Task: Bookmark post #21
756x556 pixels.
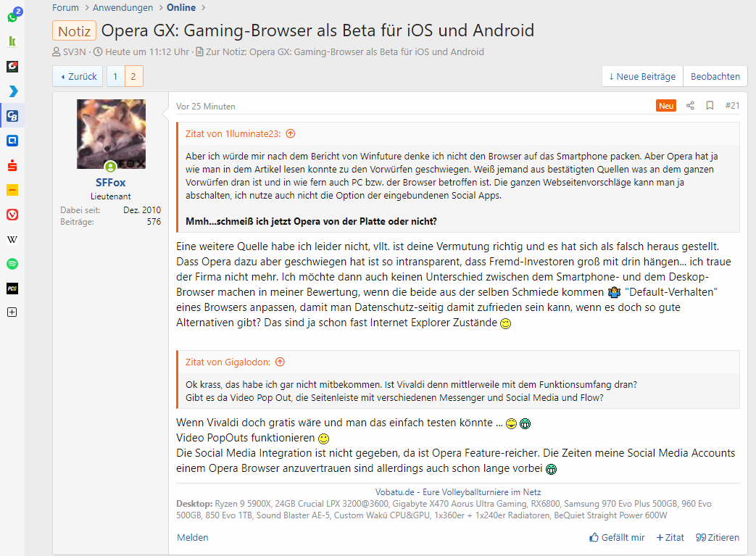Action: pos(710,106)
